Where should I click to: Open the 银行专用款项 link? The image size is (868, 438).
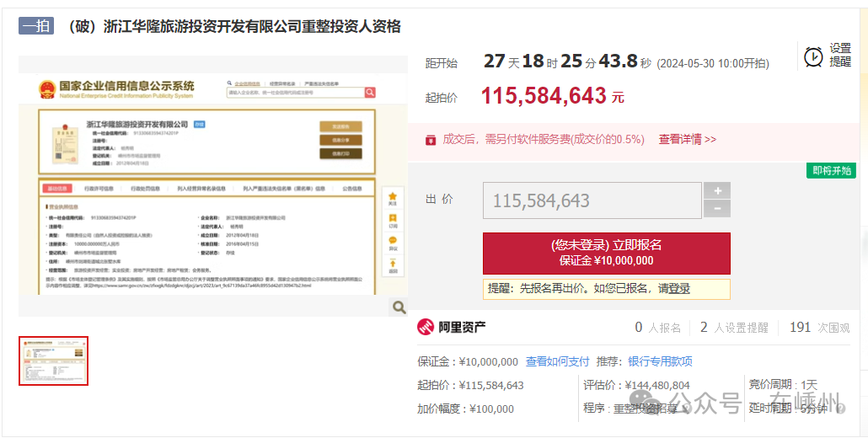(660, 361)
